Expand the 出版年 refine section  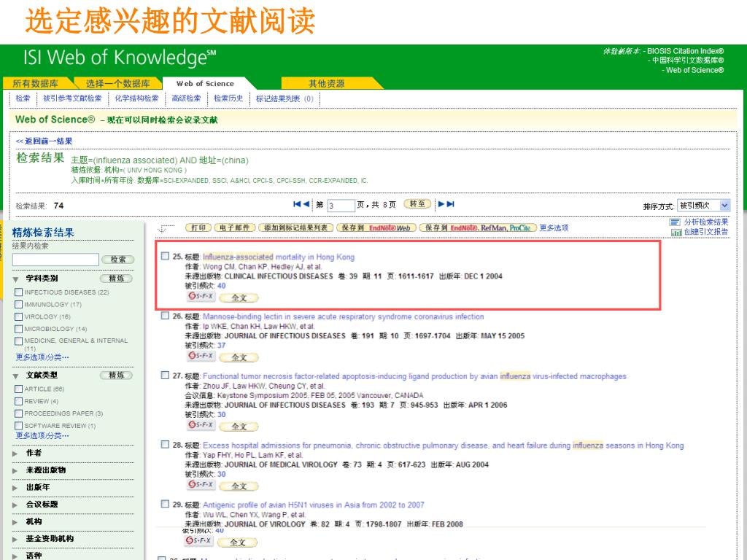click(15, 488)
